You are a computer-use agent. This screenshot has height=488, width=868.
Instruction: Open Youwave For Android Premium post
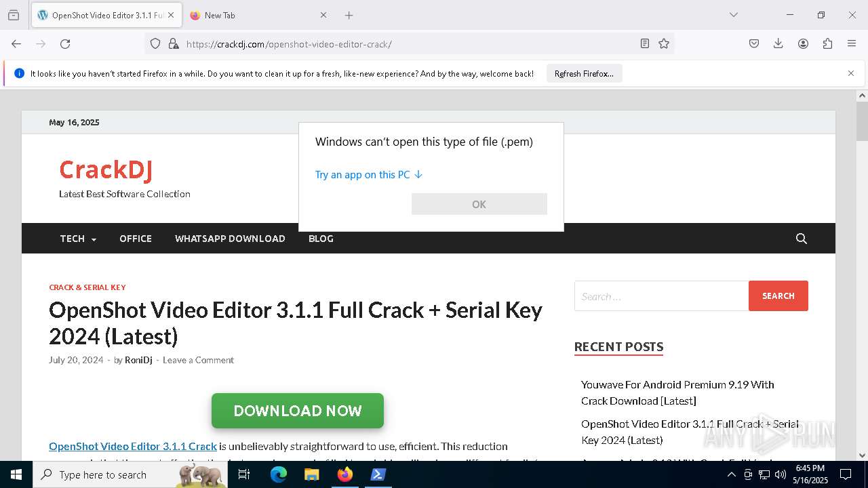(677, 392)
